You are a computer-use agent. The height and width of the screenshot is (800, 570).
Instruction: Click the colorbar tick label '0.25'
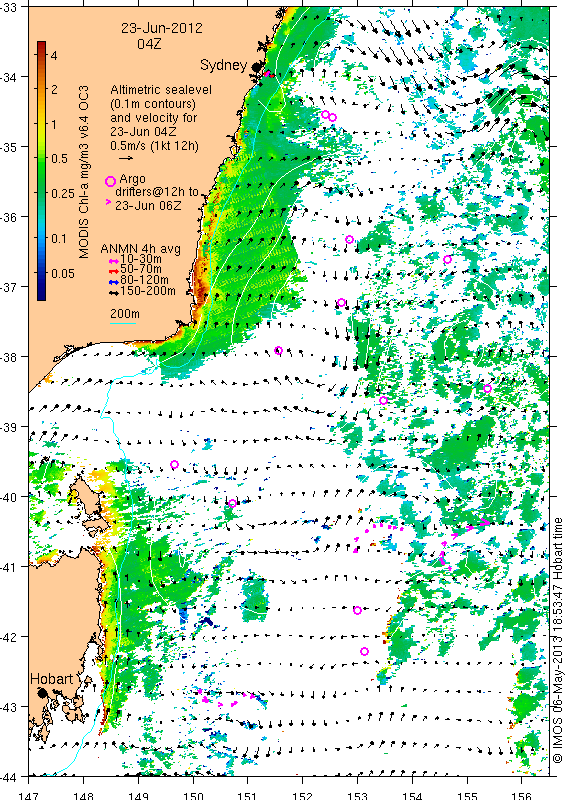pos(63,194)
